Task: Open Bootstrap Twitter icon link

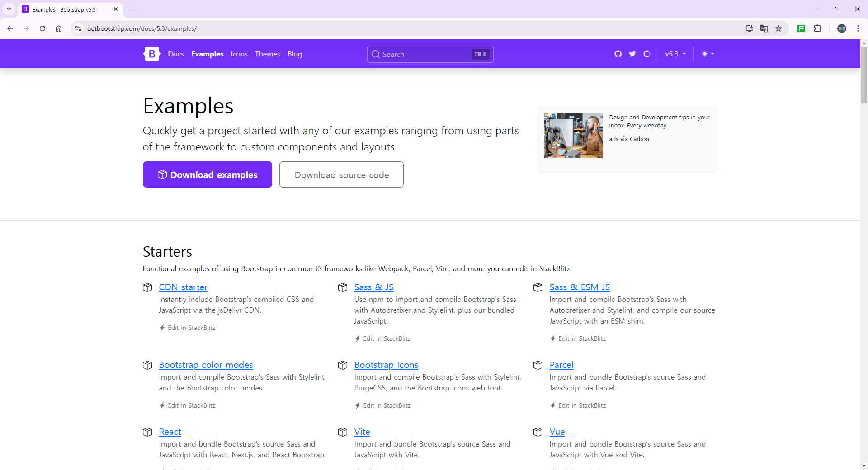Action: pyautogui.click(x=632, y=54)
